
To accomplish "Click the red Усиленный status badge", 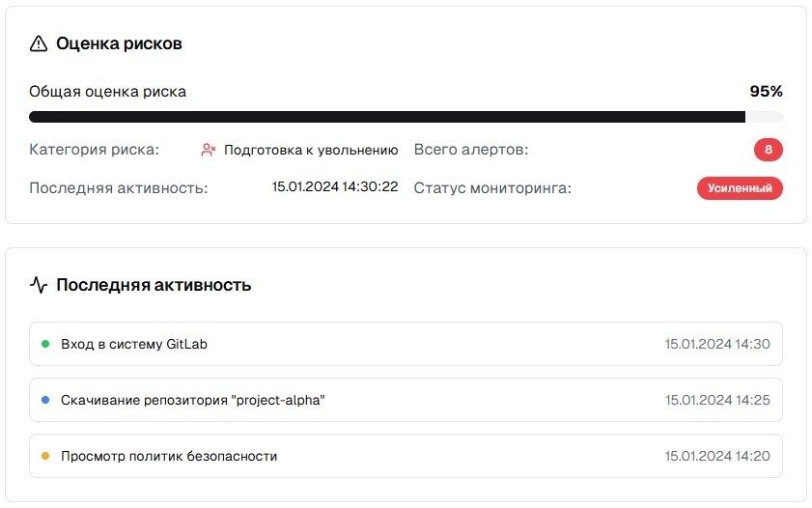I will (x=740, y=188).
